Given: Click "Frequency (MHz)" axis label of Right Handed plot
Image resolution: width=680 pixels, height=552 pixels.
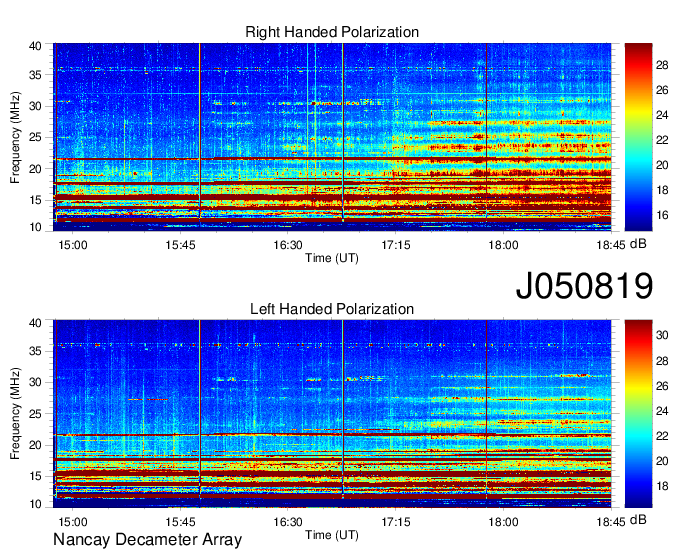Looking at the screenshot, I should (x=15, y=137).
